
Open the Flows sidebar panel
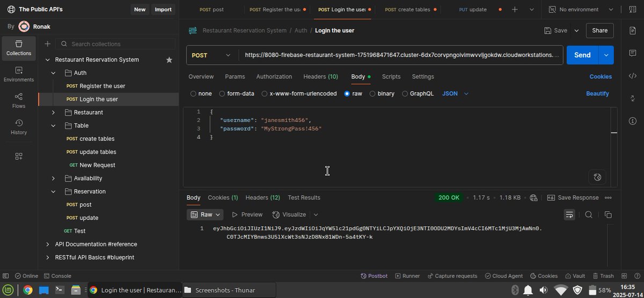[x=19, y=101]
